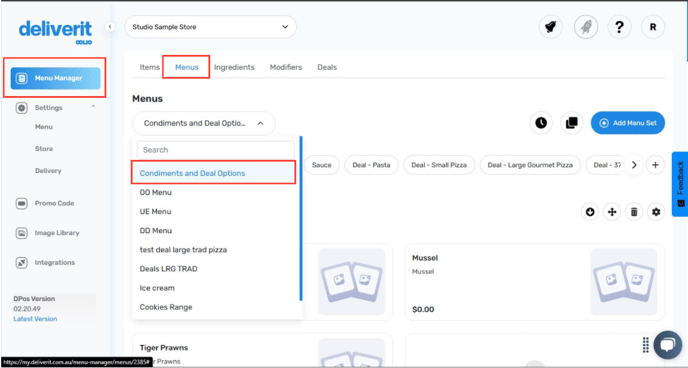
Task: Open help question mark icon
Action: tap(619, 27)
